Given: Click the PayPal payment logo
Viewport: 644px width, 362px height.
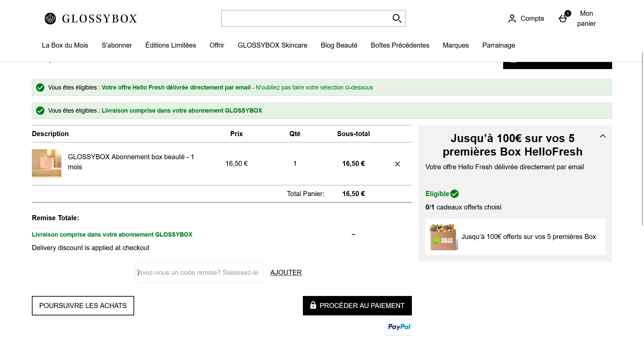Looking at the screenshot, I should pyautogui.click(x=399, y=327).
